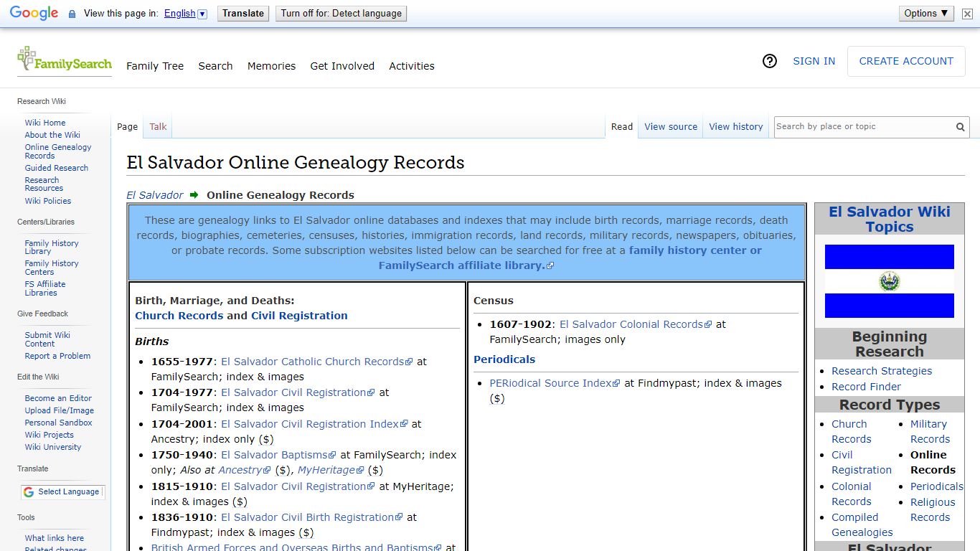Screen dimensions: 980x551
Task: Open Research Strategies link
Action: pos(882,371)
